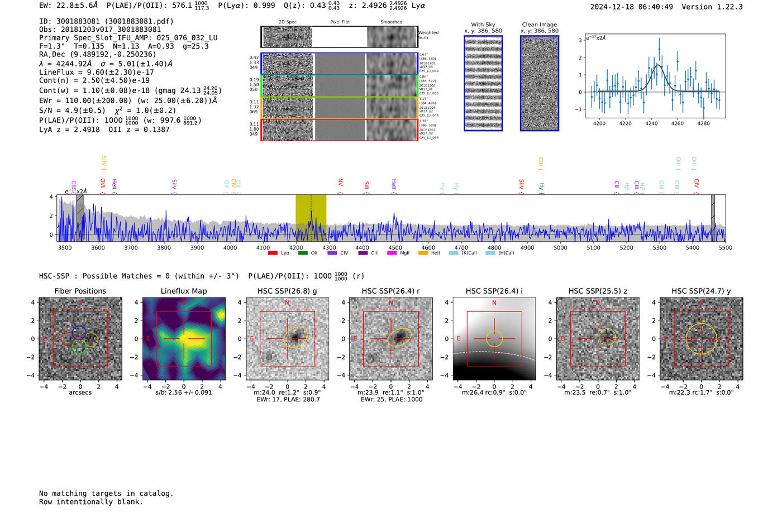Open the HSC SSP(24.7) y cutout
782x532 pixels.
pyautogui.click(x=702, y=339)
